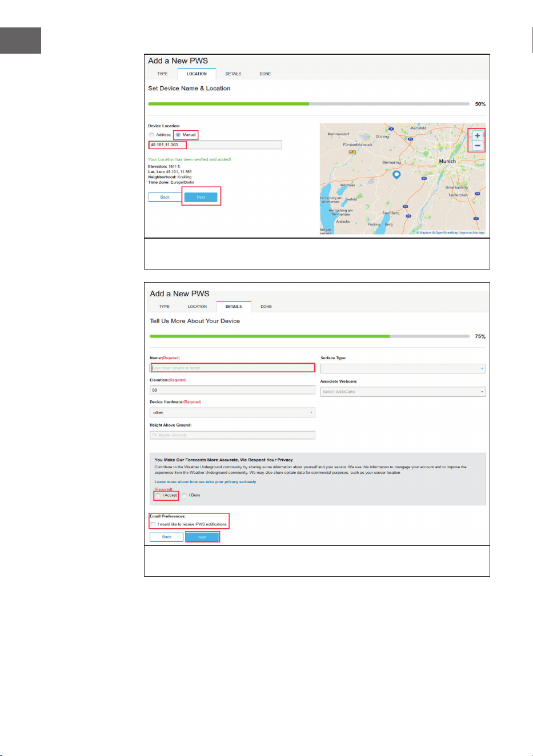
Task: Click the coordinates field with 48.101,11.363
Action: tap(215, 145)
